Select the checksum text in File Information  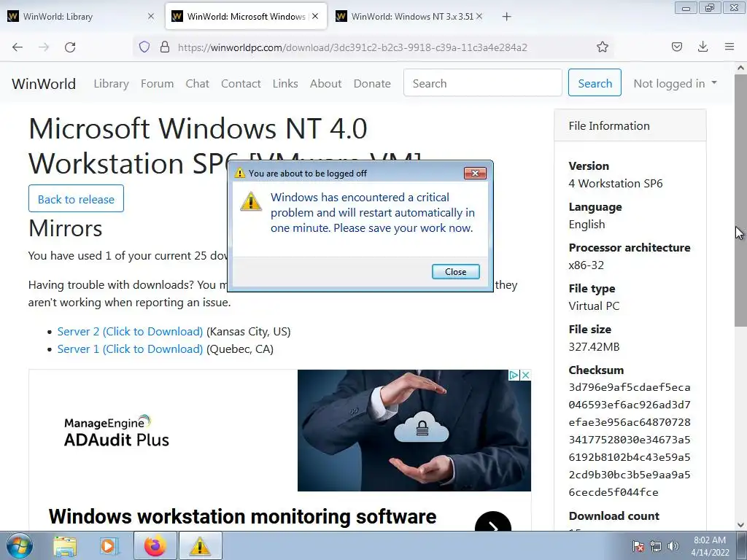[630, 440]
